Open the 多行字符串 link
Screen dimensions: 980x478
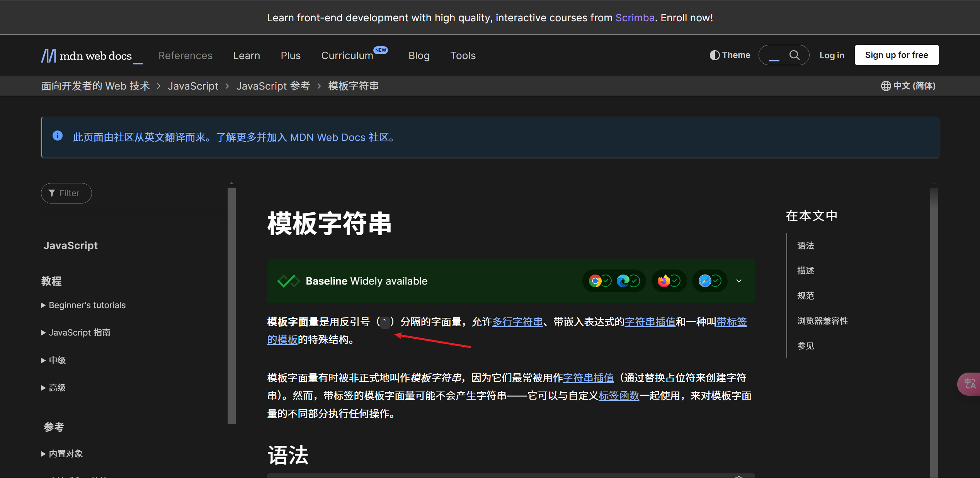click(x=517, y=322)
